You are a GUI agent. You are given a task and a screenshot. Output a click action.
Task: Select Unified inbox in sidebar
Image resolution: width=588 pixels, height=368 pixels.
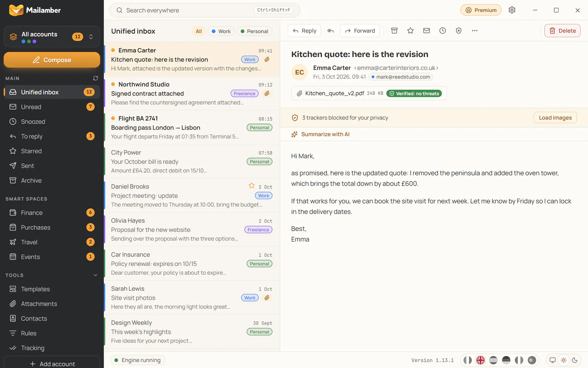pyautogui.click(x=52, y=92)
